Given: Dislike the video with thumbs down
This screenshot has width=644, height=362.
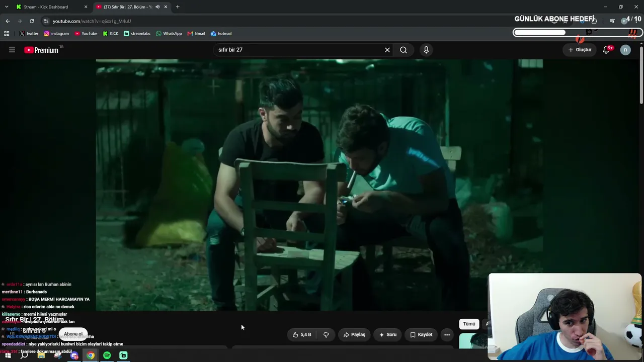Looking at the screenshot, I should tap(326, 334).
